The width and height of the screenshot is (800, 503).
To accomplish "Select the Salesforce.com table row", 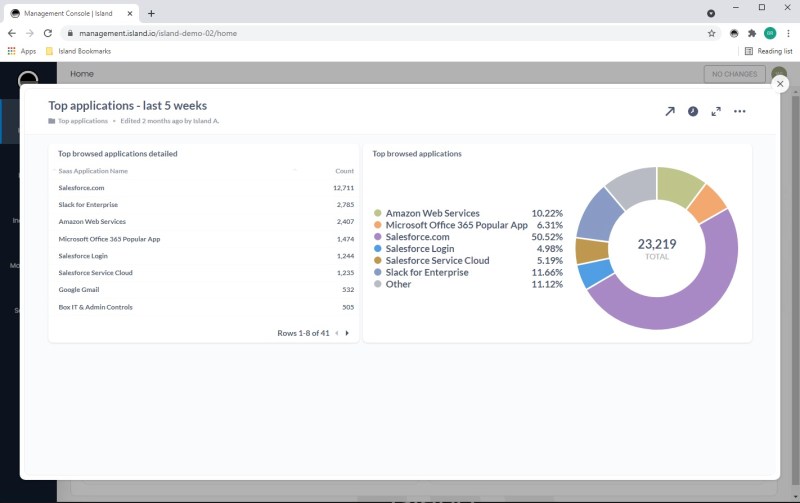I will tap(206, 188).
